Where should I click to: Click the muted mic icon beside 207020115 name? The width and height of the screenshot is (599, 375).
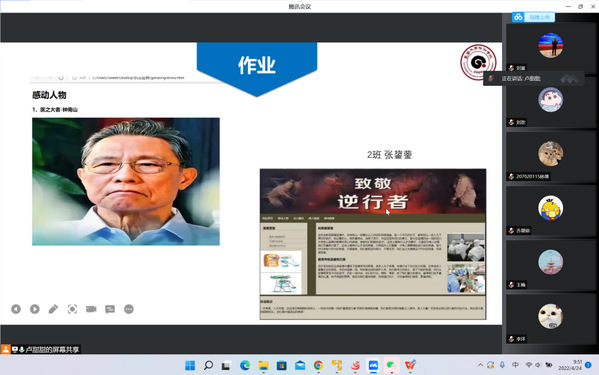[x=511, y=176]
